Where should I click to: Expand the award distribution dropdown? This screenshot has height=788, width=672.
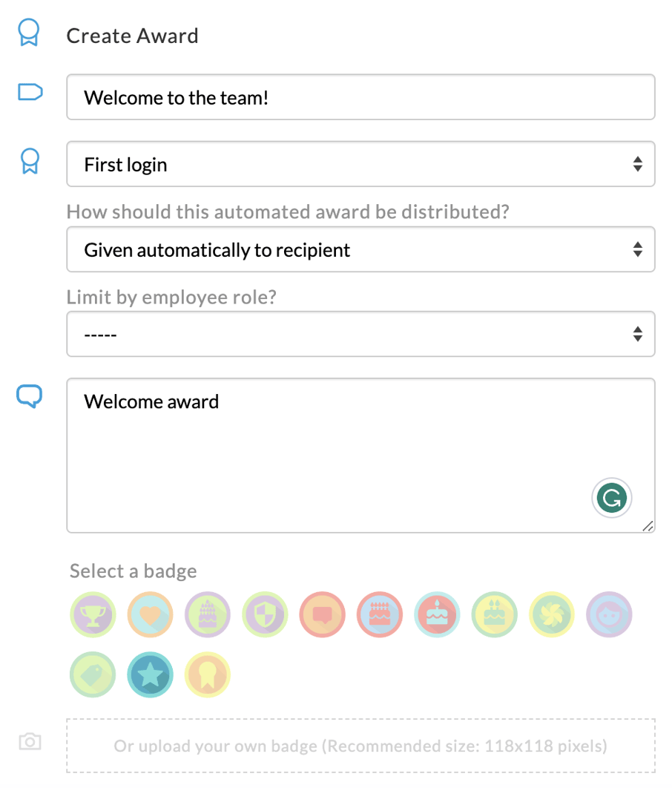(360, 249)
